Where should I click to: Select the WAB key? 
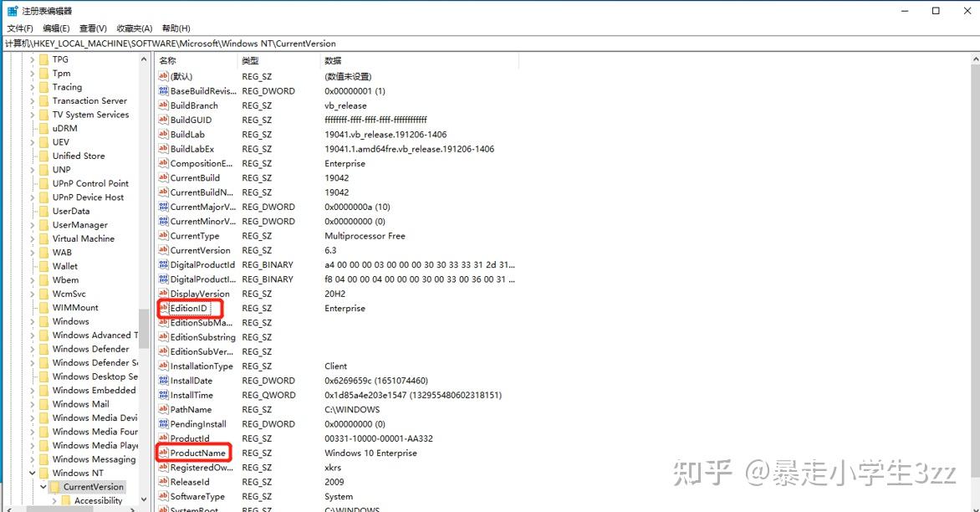pyautogui.click(x=62, y=252)
